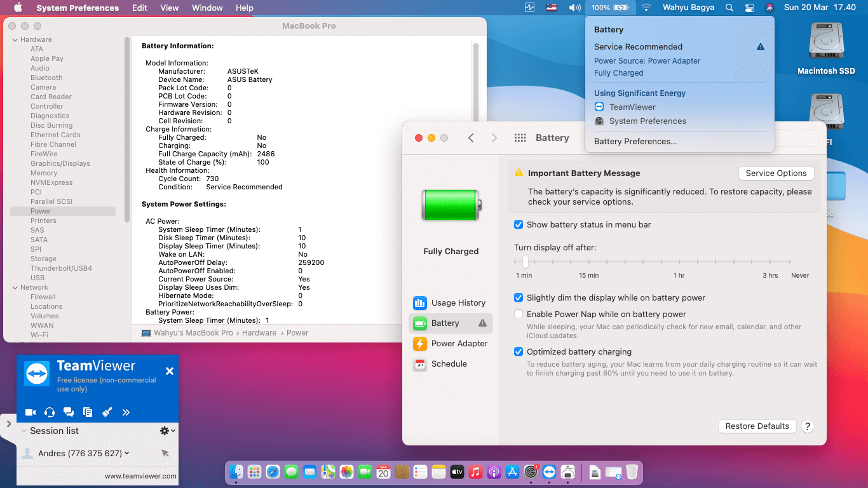Toggle Show battery status in menu bar

point(519,224)
